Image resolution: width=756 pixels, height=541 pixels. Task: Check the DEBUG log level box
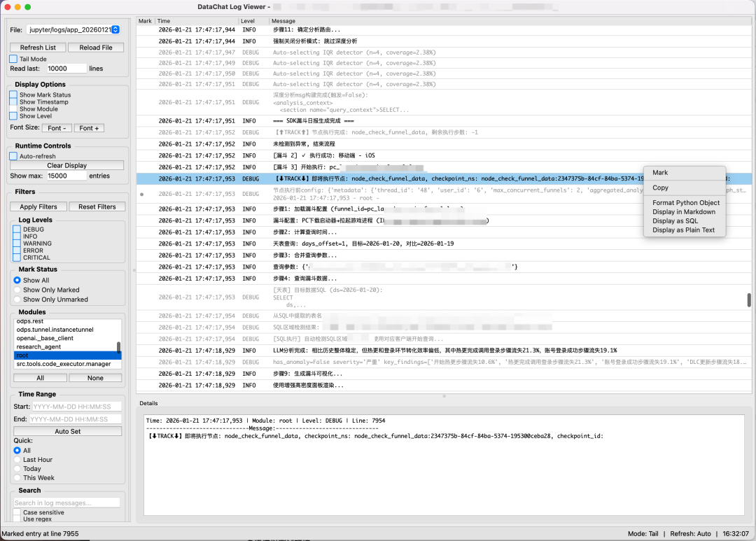click(17, 230)
